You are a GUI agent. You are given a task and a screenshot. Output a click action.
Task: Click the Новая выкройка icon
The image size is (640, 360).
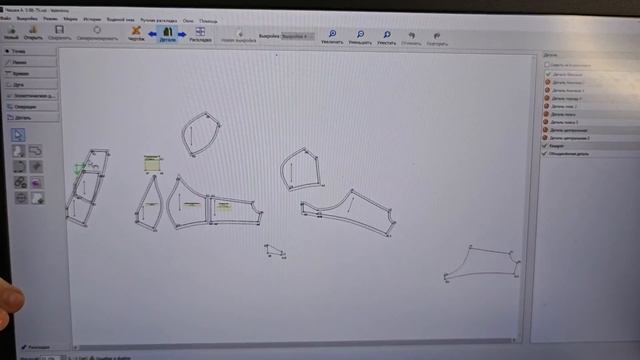239,36
